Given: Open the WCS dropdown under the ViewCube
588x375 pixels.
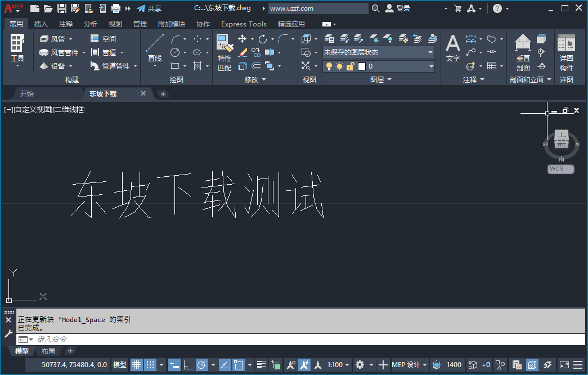Looking at the screenshot, I should click(x=560, y=168).
